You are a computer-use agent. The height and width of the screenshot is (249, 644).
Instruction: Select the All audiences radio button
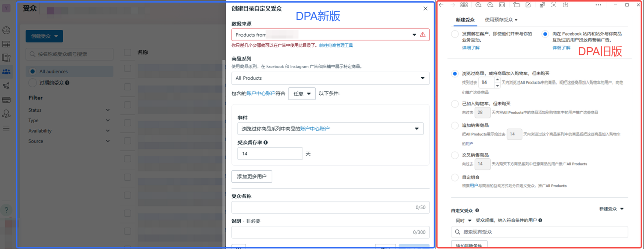point(33,71)
